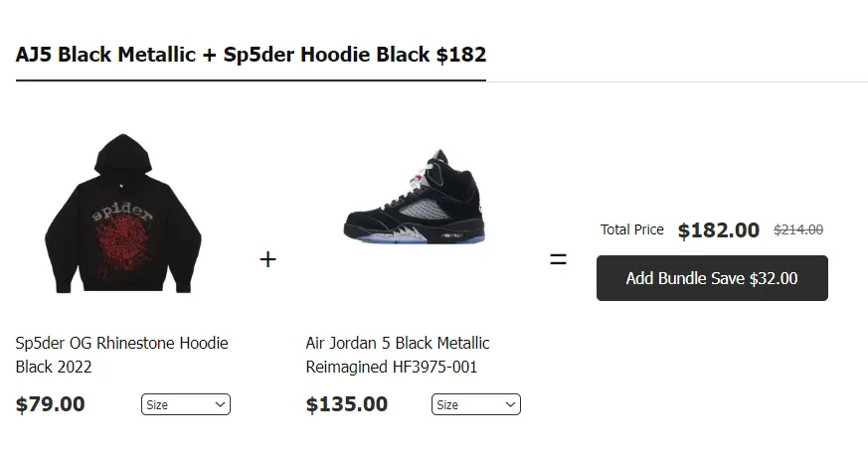
Task: Click the red web graphic on the hoodie
Action: pyautogui.click(x=122, y=248)
